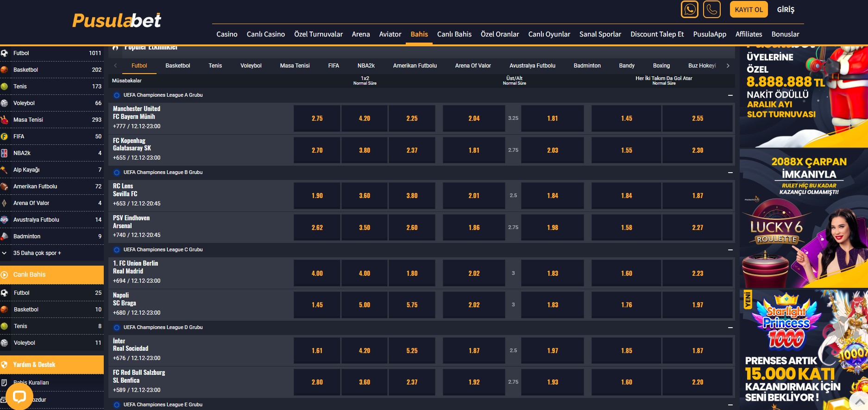Open WhatsApp contact icon in header

[x=690, y=9]
